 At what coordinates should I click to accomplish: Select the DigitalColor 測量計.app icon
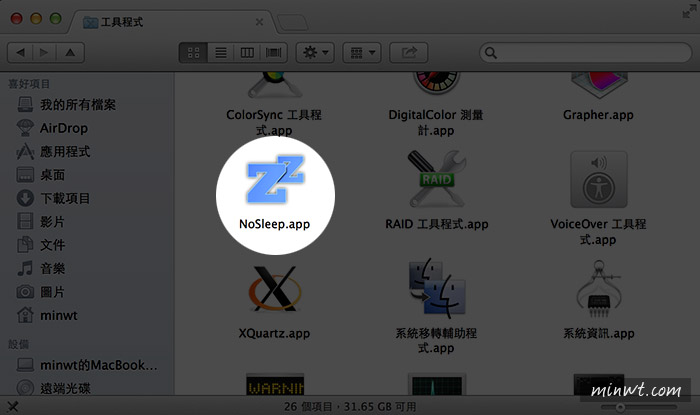[x=436, y=83]
